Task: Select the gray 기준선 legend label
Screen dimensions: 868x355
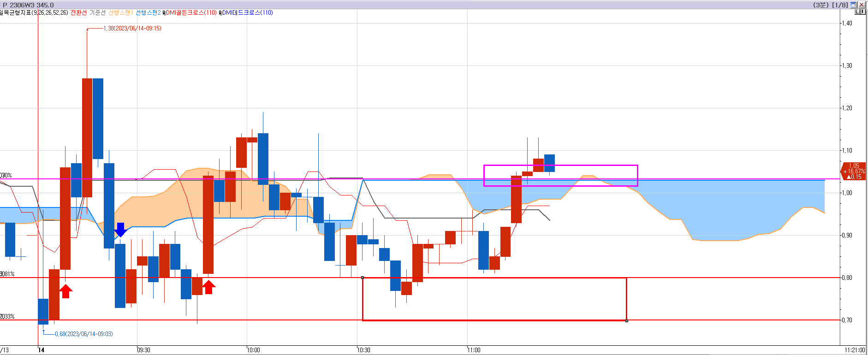Action: point(97,13)
